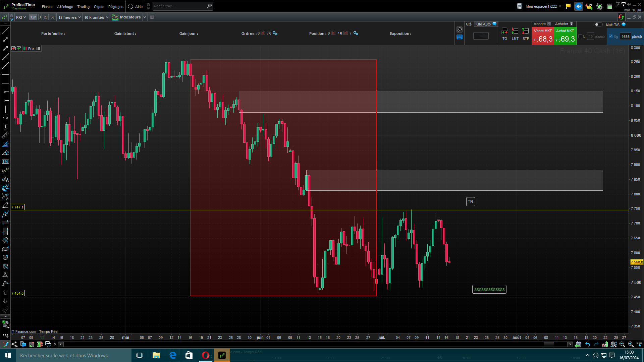Expand the 12 heures timeframe dropdown
Image resolution: width=644 pixels, height=362 pixels.
[x=69, y=17]
